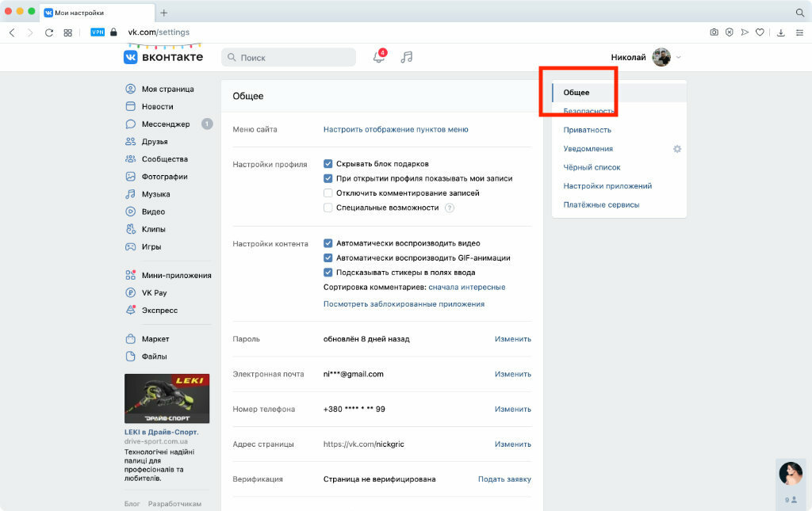The image size is (812, 511).
Task: Uncheck Автоматически воспроизводить GIF-анимации
Action: [x=327, y=257]
